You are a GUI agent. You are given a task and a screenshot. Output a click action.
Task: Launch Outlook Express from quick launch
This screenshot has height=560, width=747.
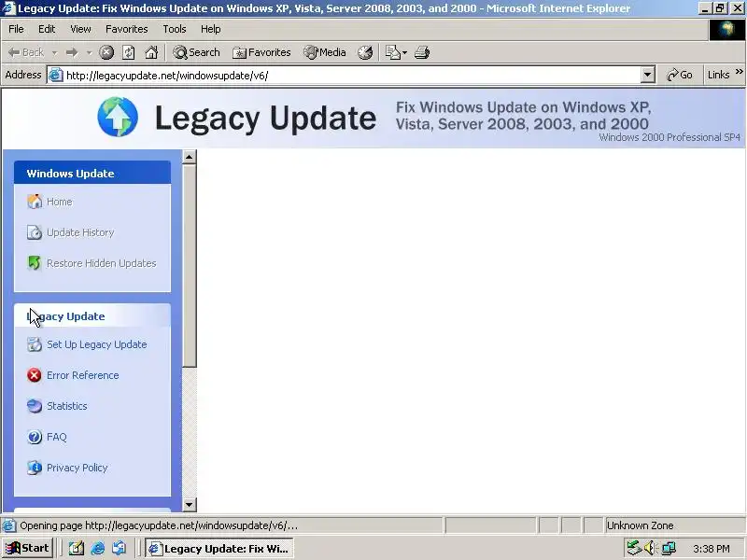120,549
